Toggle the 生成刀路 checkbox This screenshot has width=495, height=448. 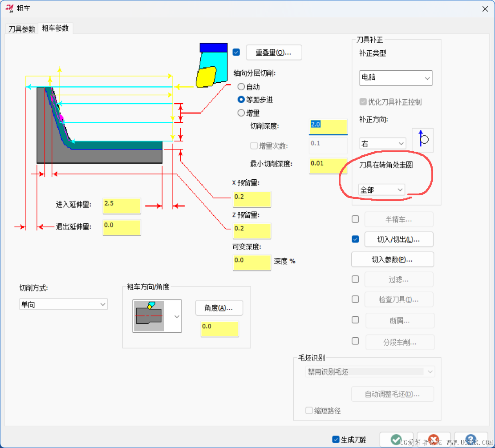coord(336,439)
